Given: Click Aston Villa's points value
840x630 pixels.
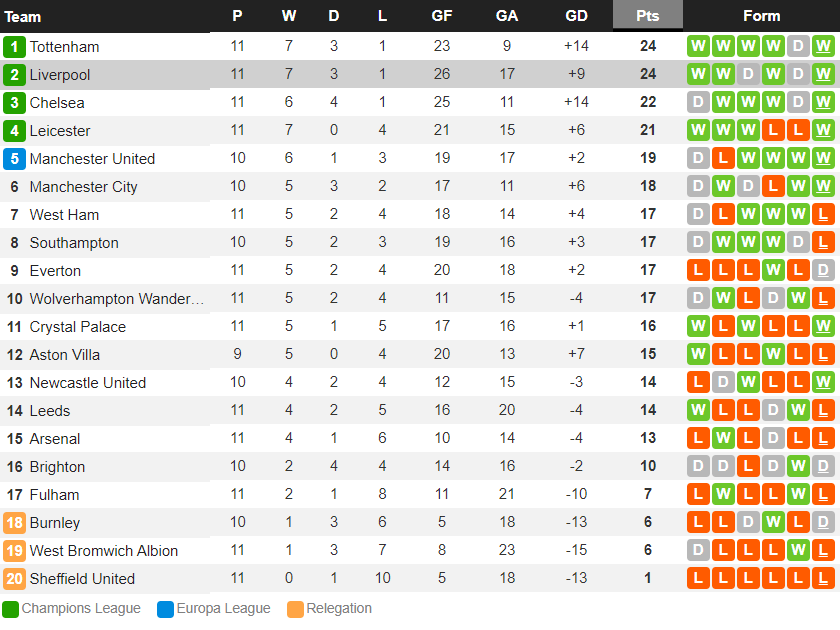Looking at the screenshot, I should coord(648,355).
